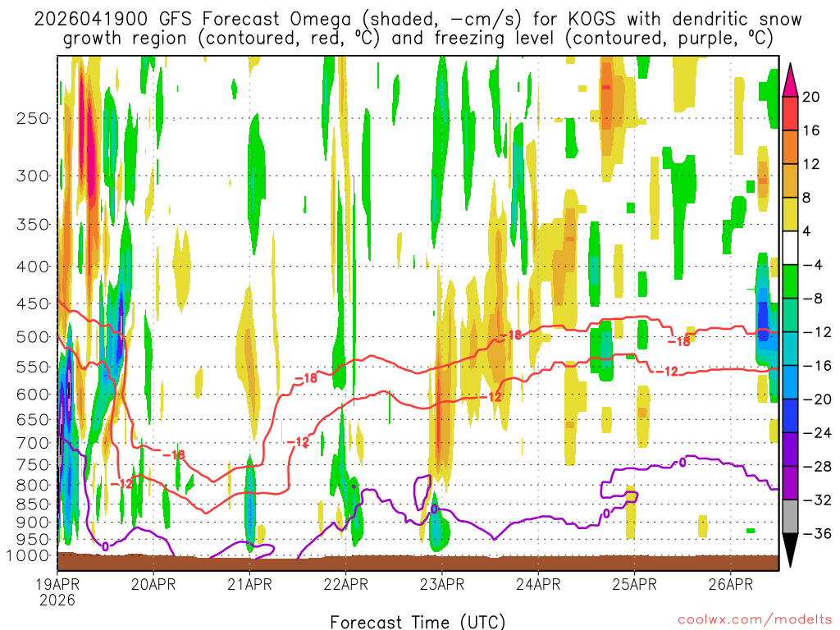Click the gray segment in the color bar
This screenshot has height=630, width=840.
pyautogui.click(x=790, y=517)
